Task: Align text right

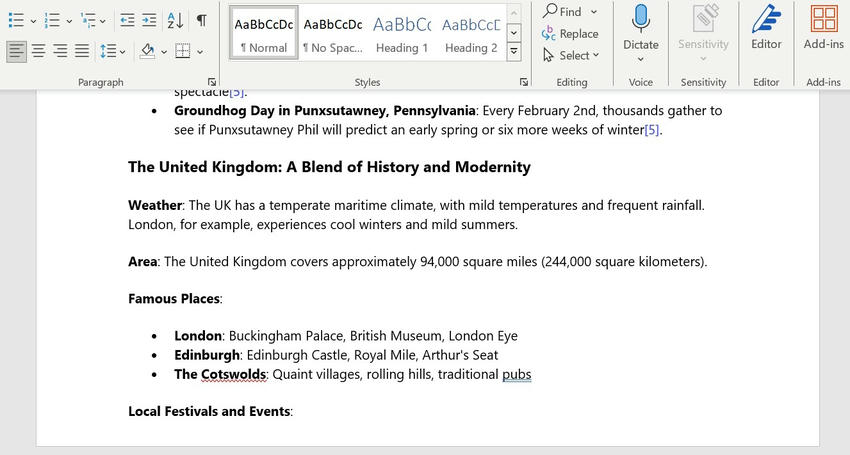Action: 60,52
